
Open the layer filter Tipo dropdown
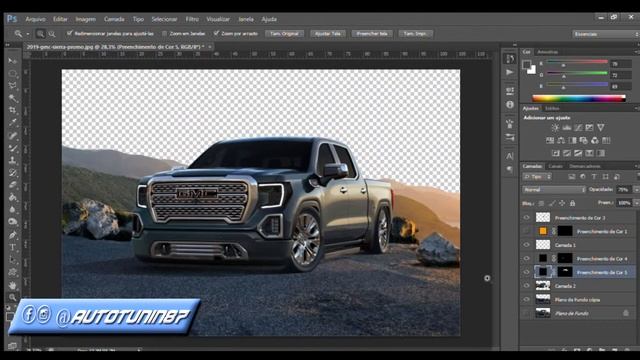pos(537,177)
